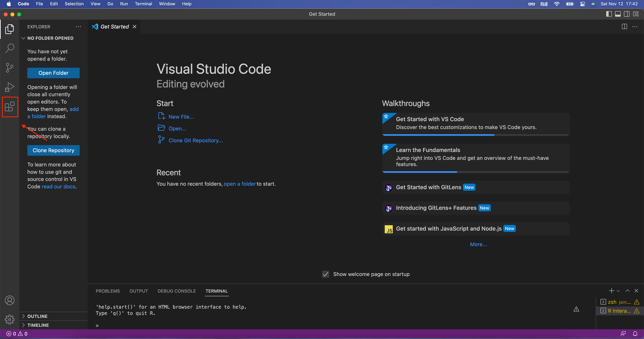Viewport: 644px width, 339px height.
Task: Click the Accounts icon above the gear
Action: [x=10, y=300]
